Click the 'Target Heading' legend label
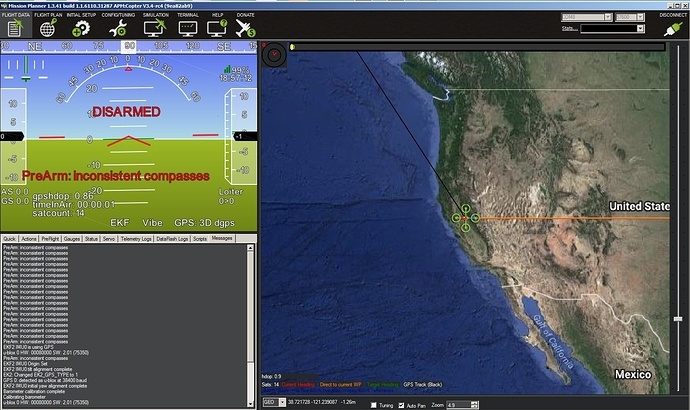Image resolution: width=690 pixels, height=410 pixels. coord(382,384)
